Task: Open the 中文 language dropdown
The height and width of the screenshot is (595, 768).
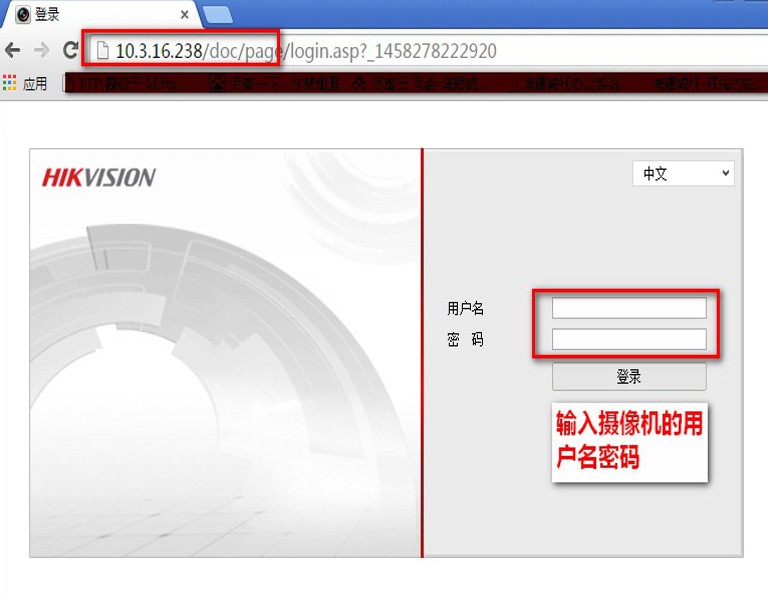Action: [683, 173]
